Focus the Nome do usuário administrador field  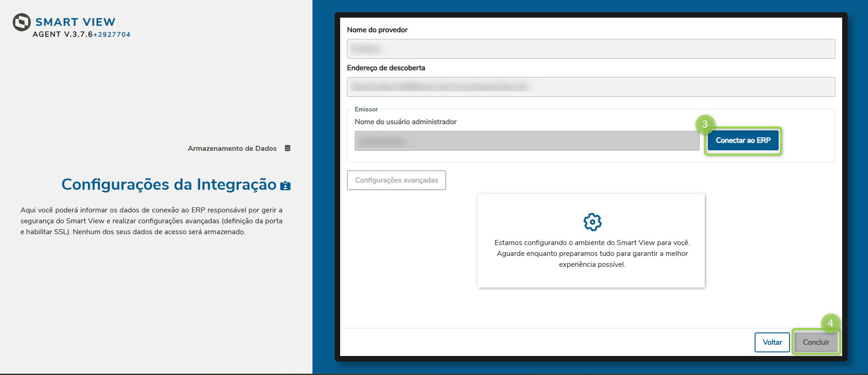pos(527,141)
